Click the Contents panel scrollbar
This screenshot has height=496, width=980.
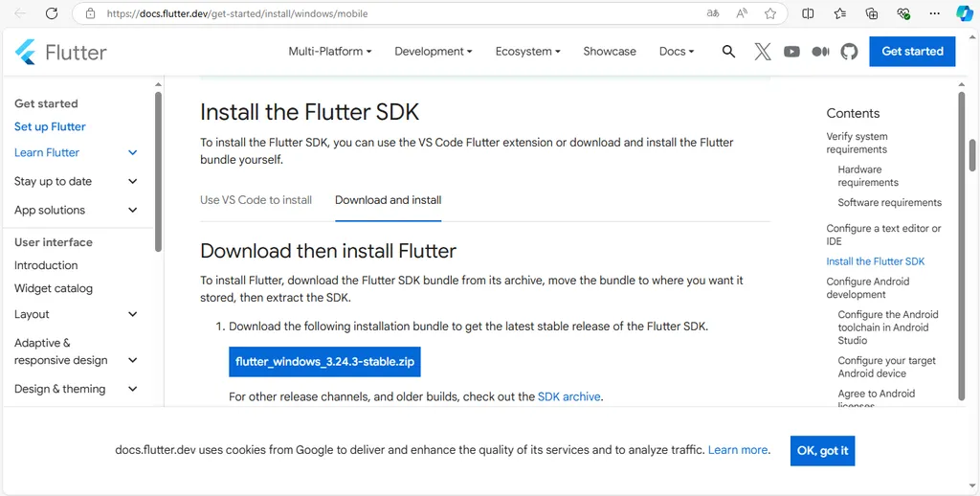961,246
